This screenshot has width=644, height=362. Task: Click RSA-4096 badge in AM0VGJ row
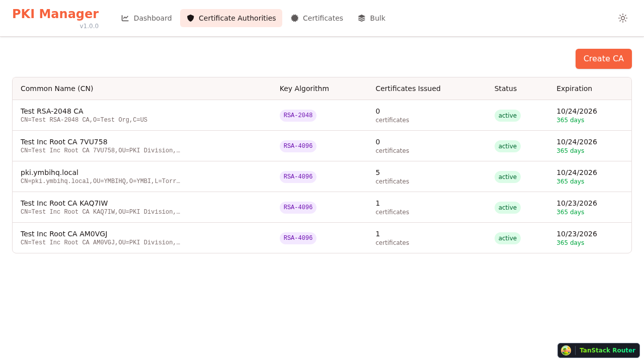298,238
